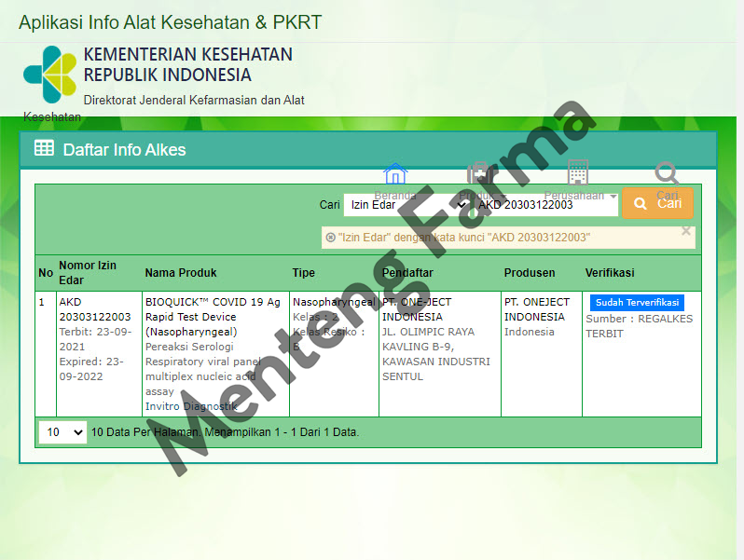This screenshot has height=560, width=744.
Task: Click Aplikasi Info Alat Kesehatan & PKRT title
Action: click(171, 22)
